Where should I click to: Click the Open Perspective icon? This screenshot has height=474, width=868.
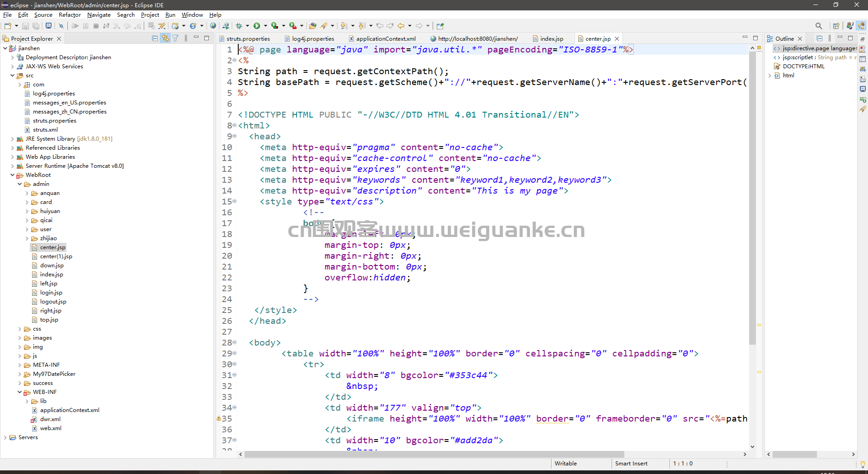[836, 26]
